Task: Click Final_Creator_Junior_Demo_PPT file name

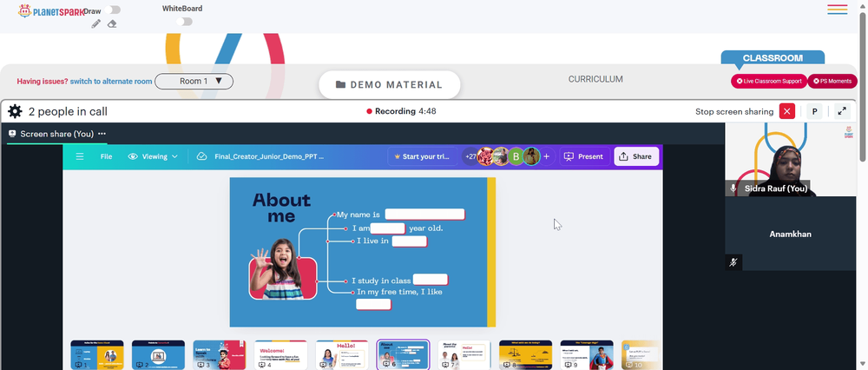Action: 269,156
